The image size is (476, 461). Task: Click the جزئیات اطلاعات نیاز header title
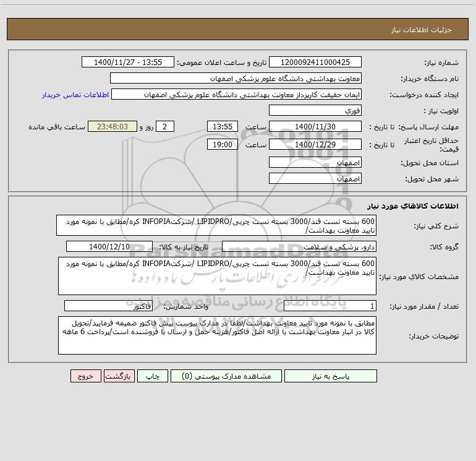422,30
